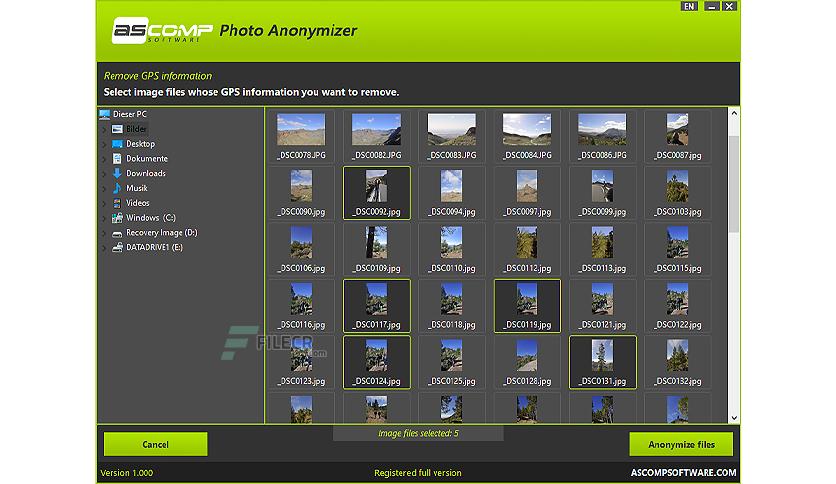Expand the Musik tree node
The height and width of the screenshot is (484, 836).
pyautogui.click(x=104, y=188)
